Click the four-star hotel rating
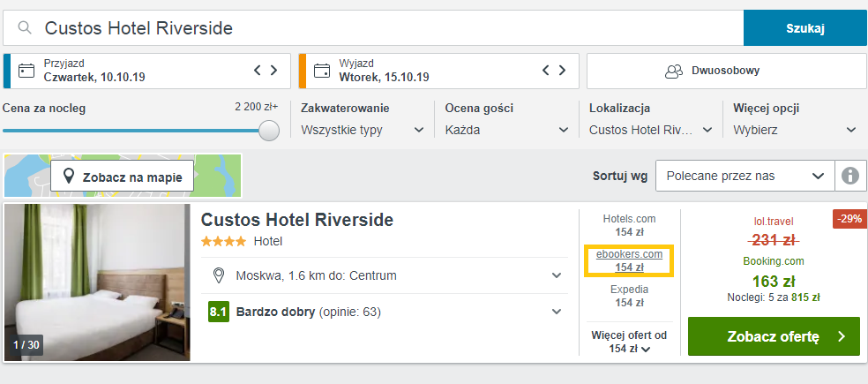Screen dimensions: 868x384 (224, 242)
